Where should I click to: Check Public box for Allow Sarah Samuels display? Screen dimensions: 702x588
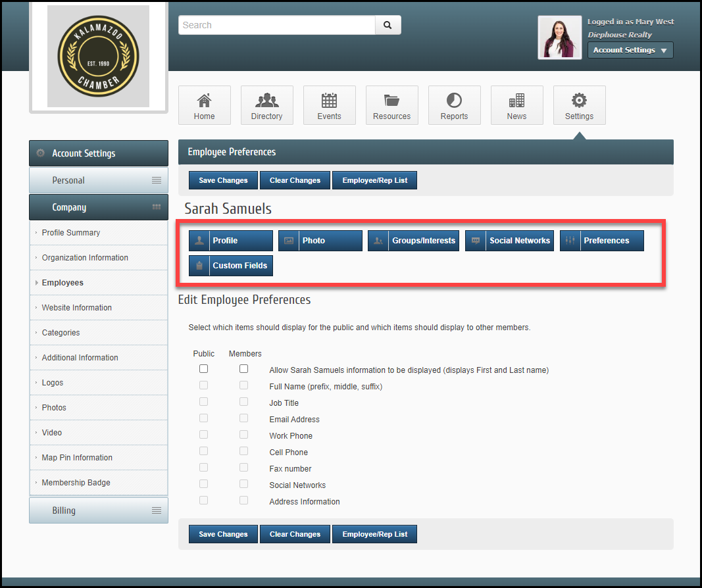pos(204,369)
